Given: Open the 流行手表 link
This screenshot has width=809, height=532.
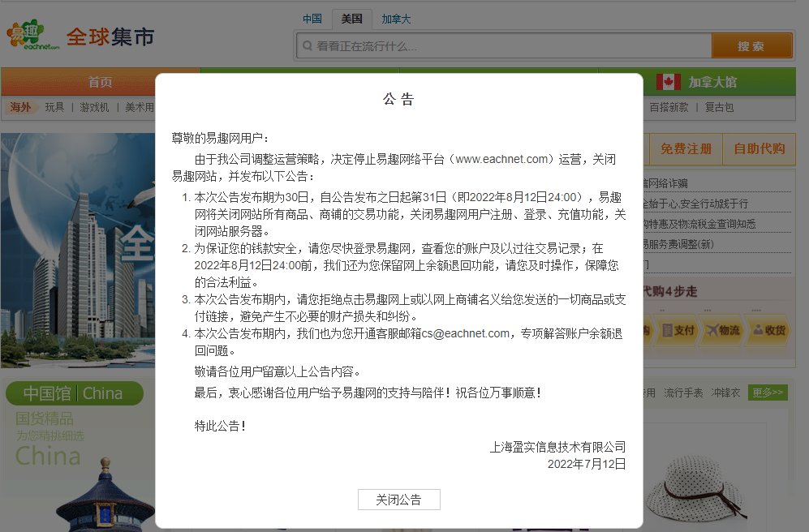Looking at the screenshot, I should coord(683,393).
